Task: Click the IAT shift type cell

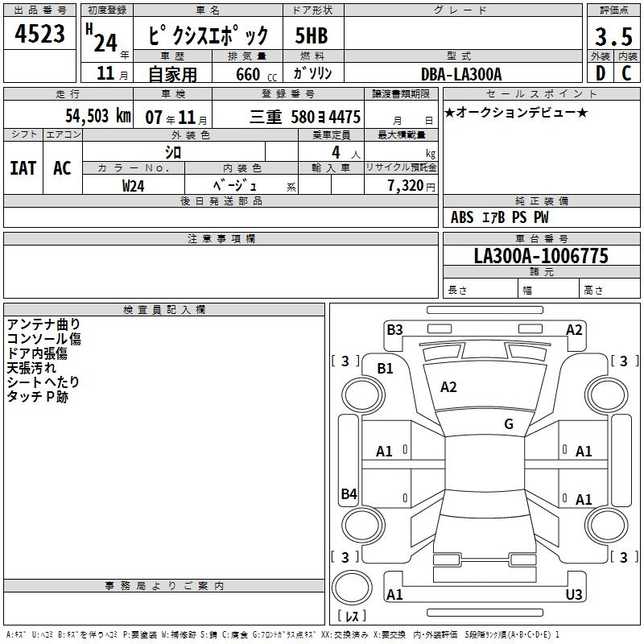Action: [23, 167]
